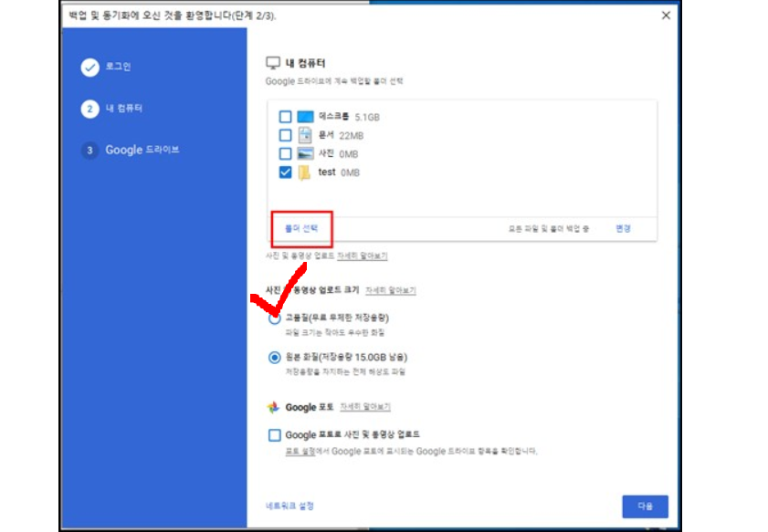Select the 내 컴퓨터 step label in sidebar
Image resolution: width=768 pixels, height=532 pixels.
tap(124, 109)
